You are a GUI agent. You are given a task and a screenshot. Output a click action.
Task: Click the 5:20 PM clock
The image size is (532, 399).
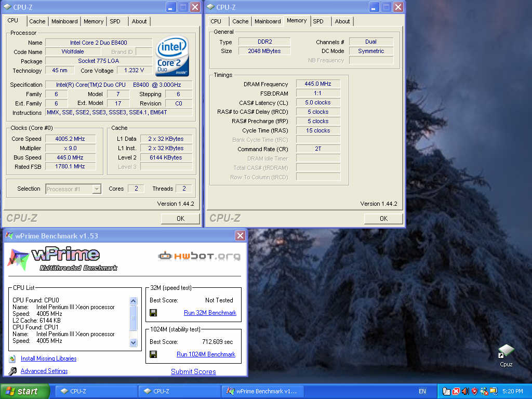coord(513,391)
